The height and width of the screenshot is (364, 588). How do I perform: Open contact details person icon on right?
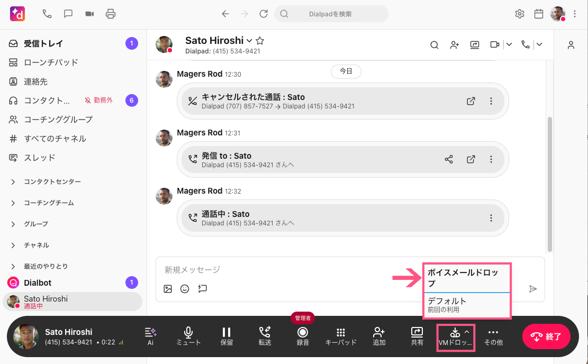tap(571, 45)
